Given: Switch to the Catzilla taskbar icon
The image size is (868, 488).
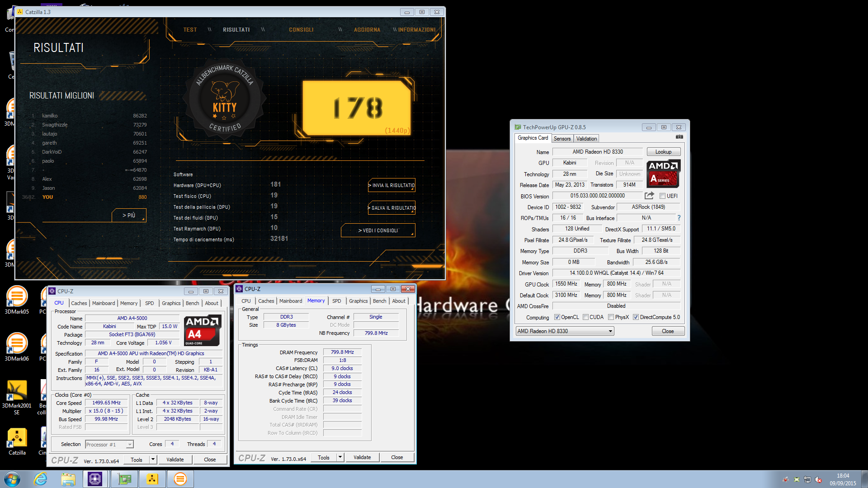Looking at the screenshot, I should [152, 479].
